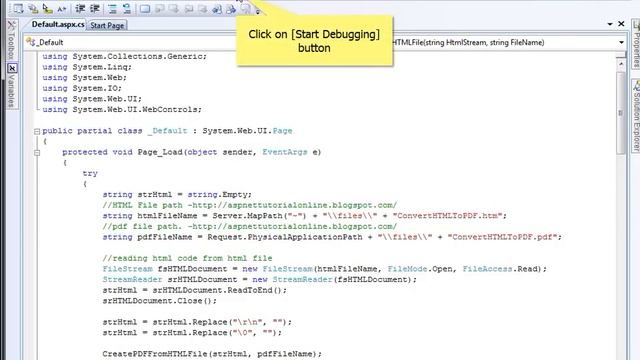Screen dimensions: 640x360
Task: Click the 'try' keyword
Action: pos(90,173)
